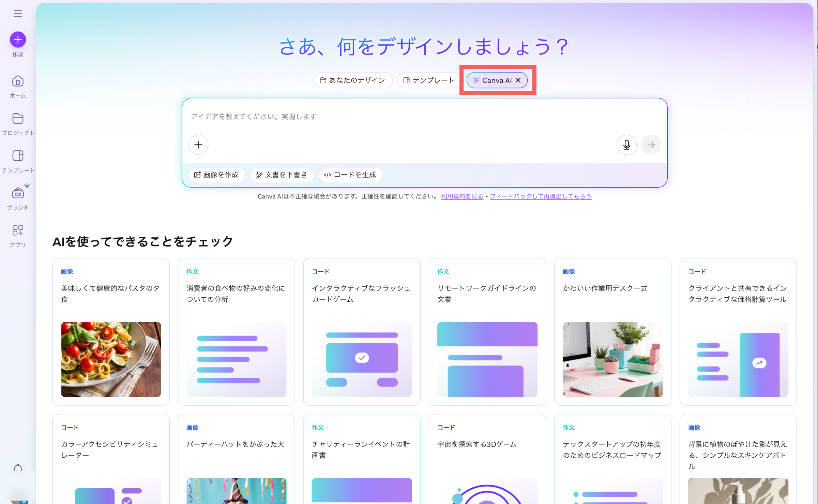Click 文書を下書き button

point(282,175)
